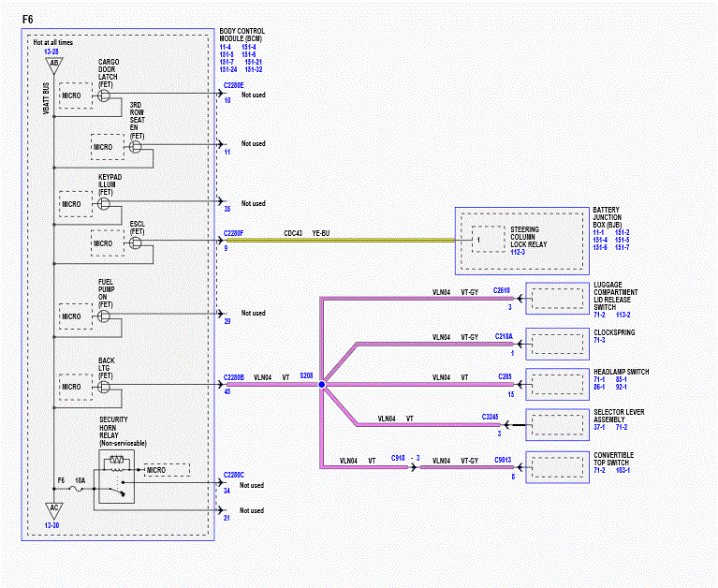
Task: Select the Luggage Compartment Lid Release Switch box
Action: pos(557,299)
